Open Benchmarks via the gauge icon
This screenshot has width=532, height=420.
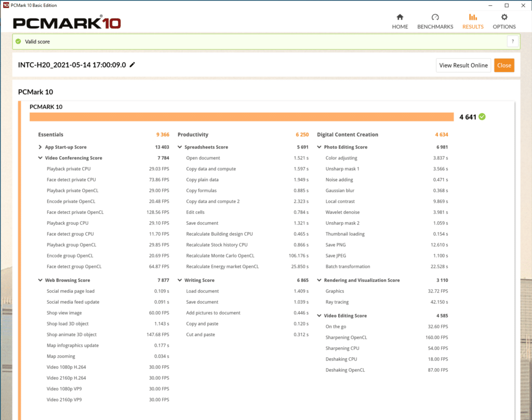[x=435, y=17]
